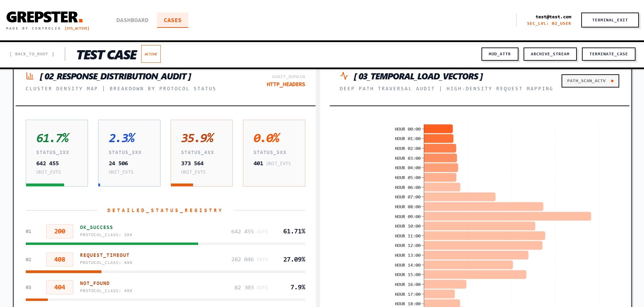The width and height of the screenshot is (644, 307).
Task: Click ARCHIVE_STREAM button
Action: coord(550,54)
